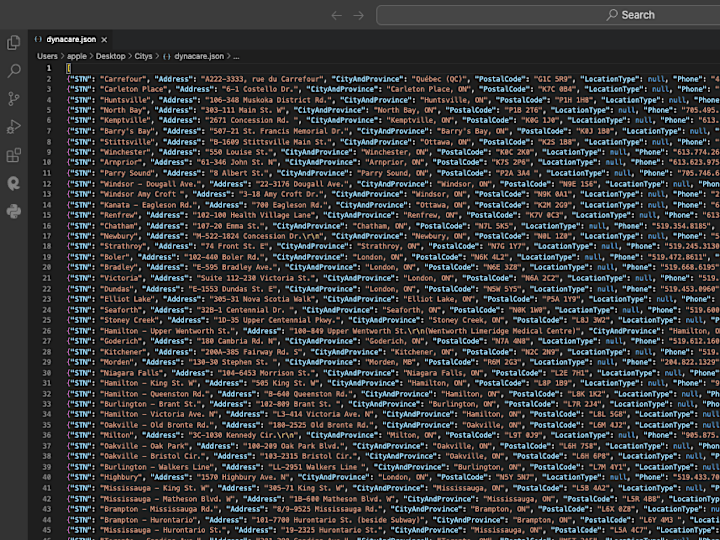Click "Hamilton - Upper Wentworth St." STN value
Viewport: 720px width, 540px height.
[x=168, y=331]
